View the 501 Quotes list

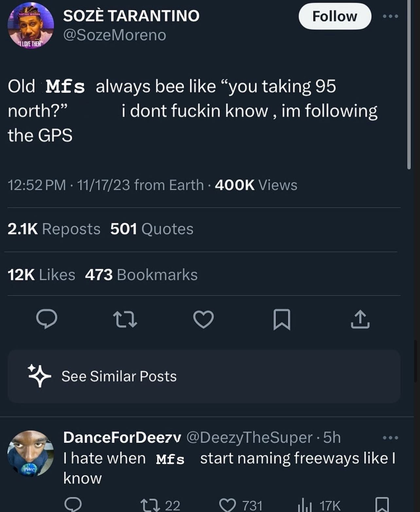pyautogui.click(x=152, y=229)
